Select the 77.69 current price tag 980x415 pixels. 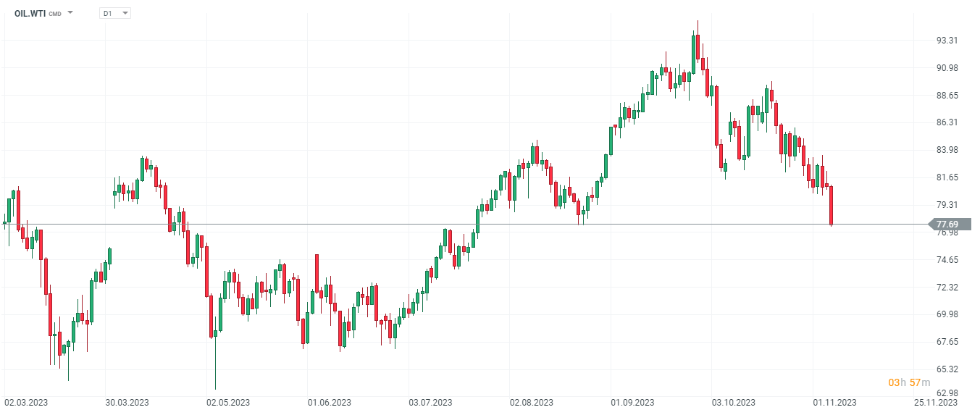[x=948, y=225]
